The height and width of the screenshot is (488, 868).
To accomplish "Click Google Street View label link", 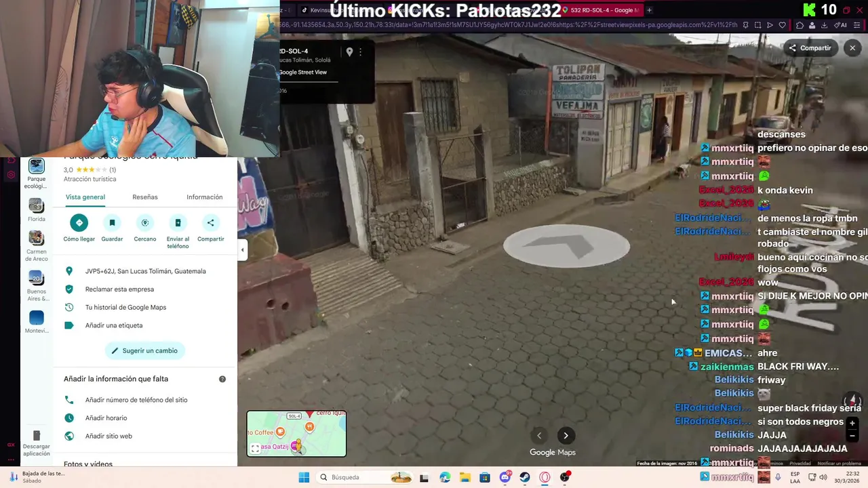I will pyautogui.click(x=302, y=73).
